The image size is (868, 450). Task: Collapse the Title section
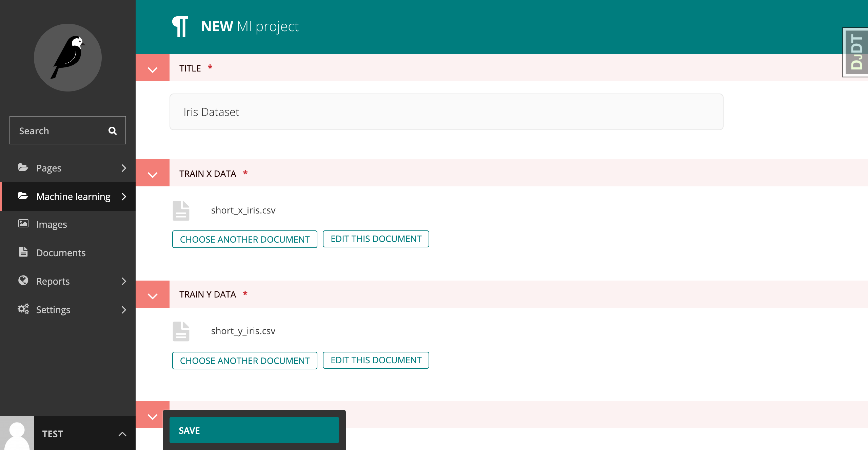[x=153, y=69]
